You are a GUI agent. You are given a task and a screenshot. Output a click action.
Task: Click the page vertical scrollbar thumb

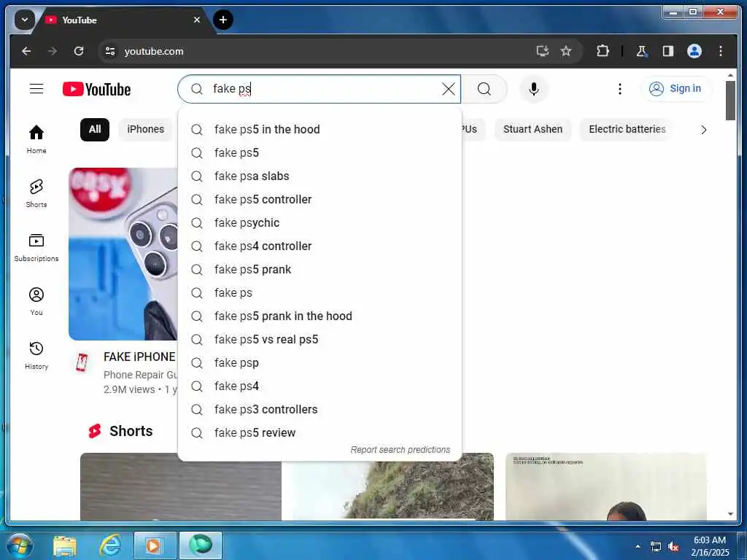(730, 101)
